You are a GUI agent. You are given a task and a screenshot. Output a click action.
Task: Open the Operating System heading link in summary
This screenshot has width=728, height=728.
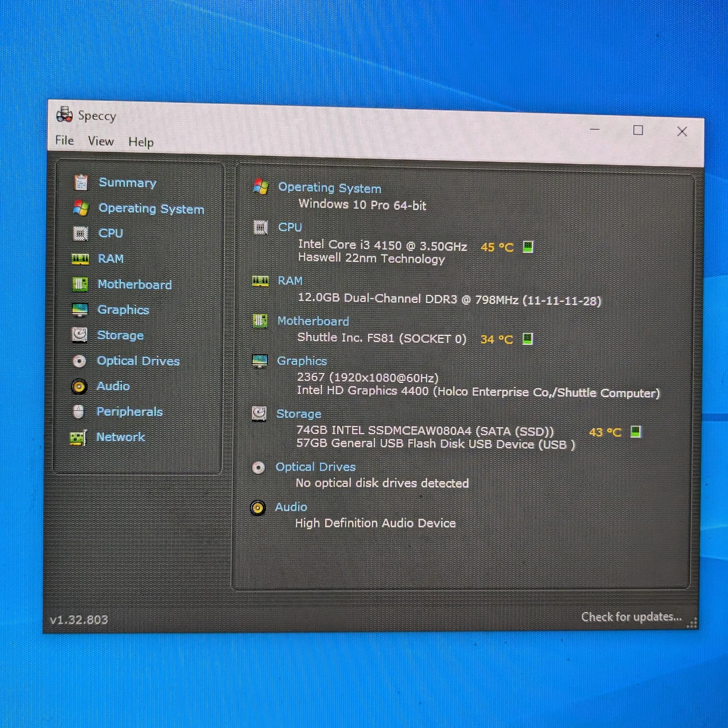330,188
